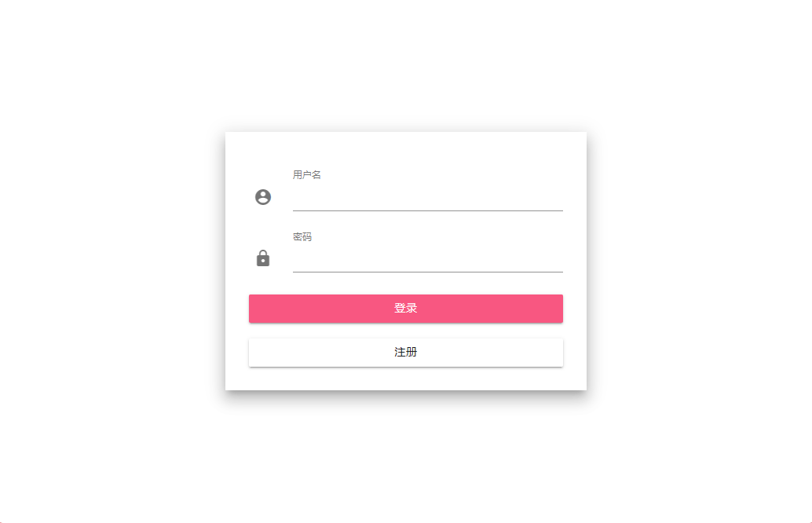Screen dimensions: 812x523
Task: Focus the 用户名 input field
Action: 427,199
